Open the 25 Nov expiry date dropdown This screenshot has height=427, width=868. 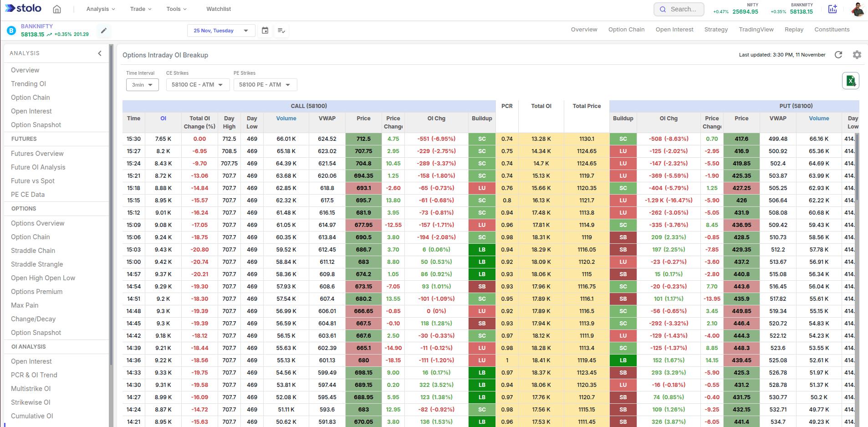point(221,31)
